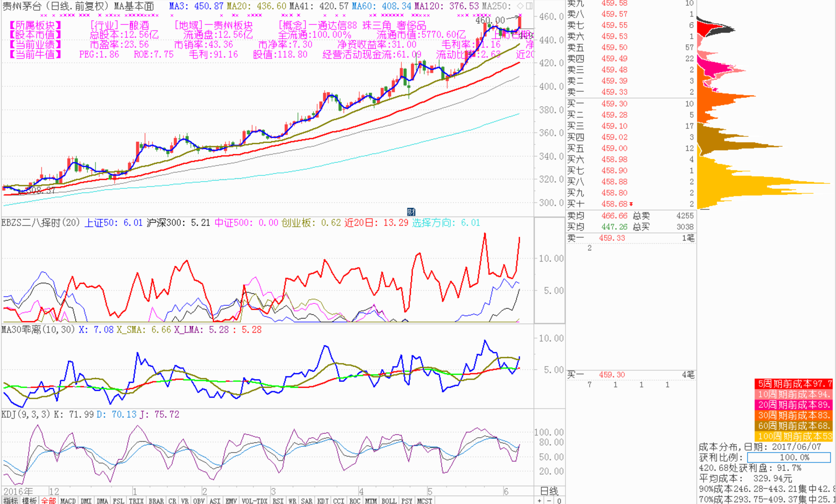Click the 平均成本 329.94元 text
This screenshot has width=836, height=504.
[x=746, y=478]
